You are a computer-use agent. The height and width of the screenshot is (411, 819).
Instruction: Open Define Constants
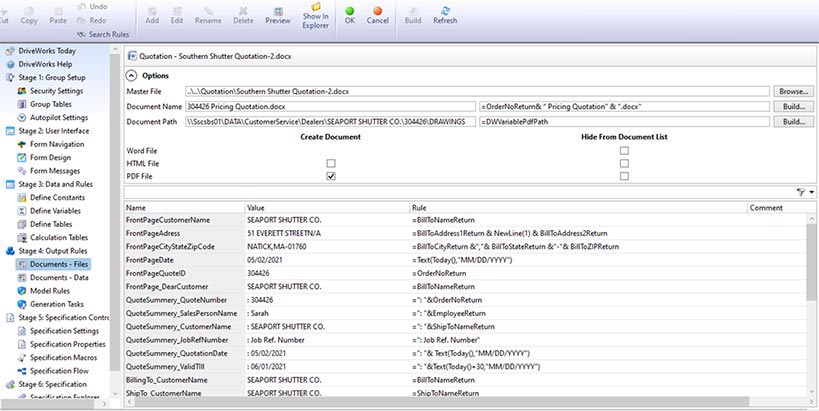click(x=57, y=197)
